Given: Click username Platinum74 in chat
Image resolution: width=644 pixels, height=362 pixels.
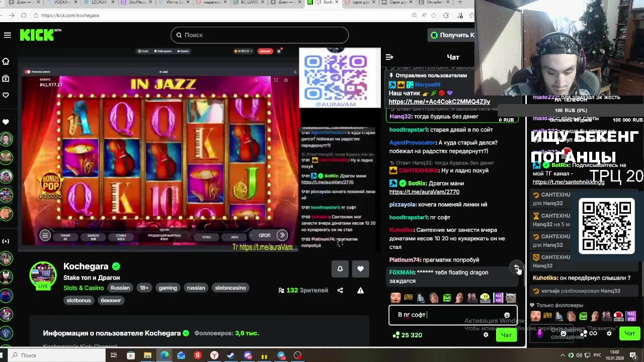Looking at the screenshot, I should tap(405, 260).
